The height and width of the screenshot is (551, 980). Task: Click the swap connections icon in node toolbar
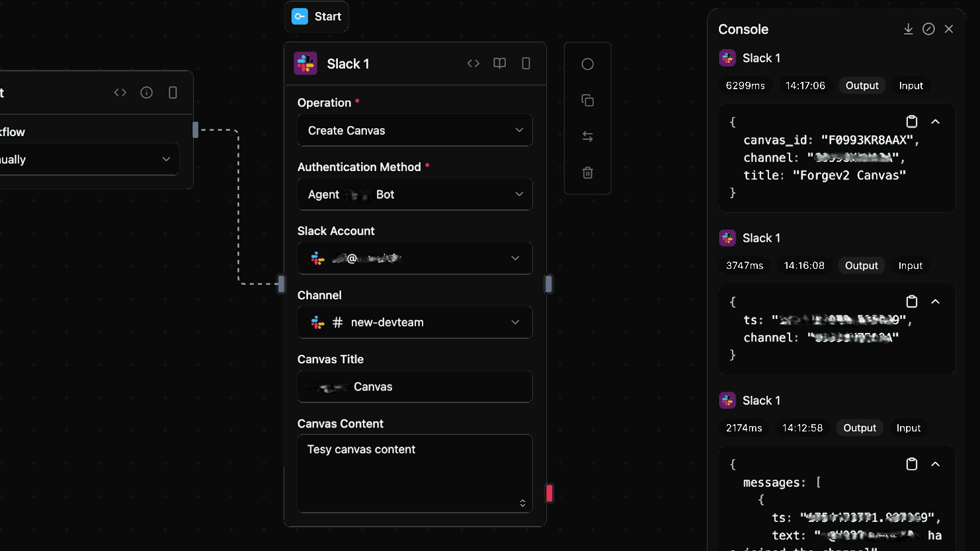point(587,136)
